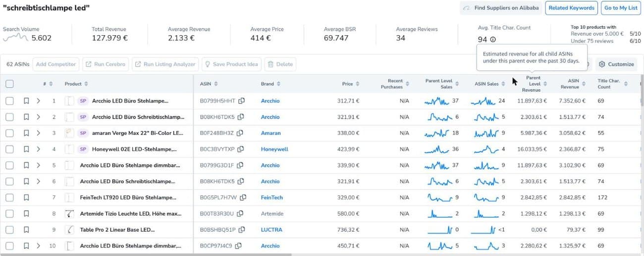Expand child ASINs of row 6

coord(38,182)
